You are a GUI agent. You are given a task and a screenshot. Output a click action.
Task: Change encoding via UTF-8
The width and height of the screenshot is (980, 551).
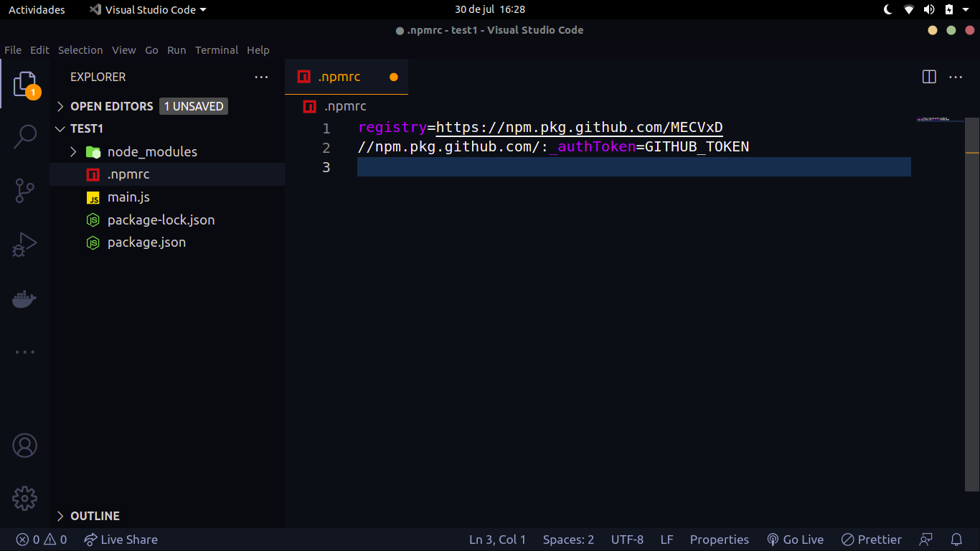pos(627,540)
